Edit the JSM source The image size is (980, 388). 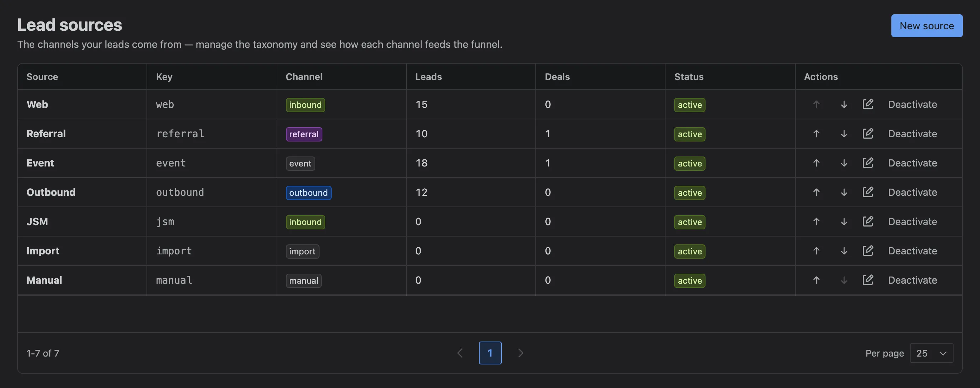coord(868,222)
